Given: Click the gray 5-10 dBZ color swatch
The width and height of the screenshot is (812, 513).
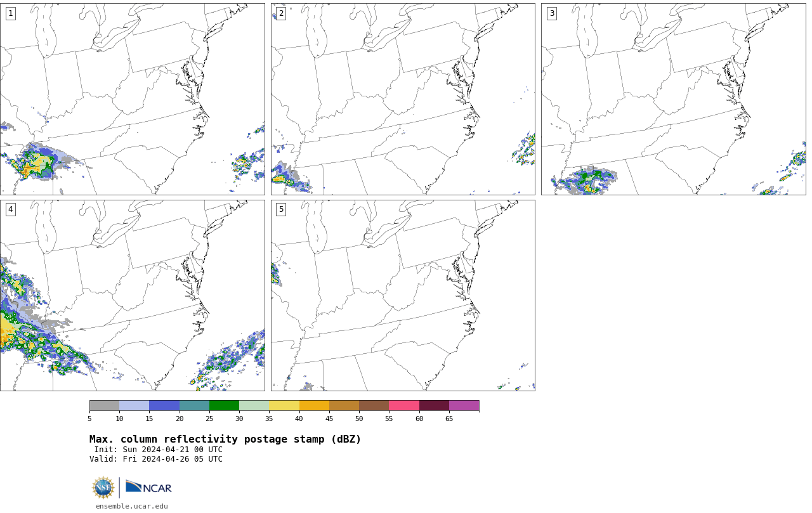Looking at the screenshot, I should [104, 406].
